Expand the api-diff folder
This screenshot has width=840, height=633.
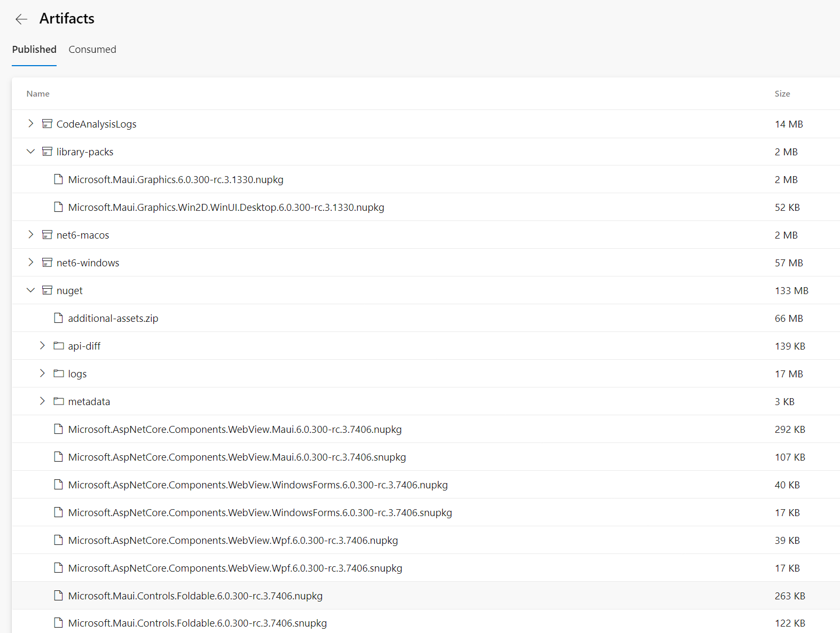[x=42, y=345]
